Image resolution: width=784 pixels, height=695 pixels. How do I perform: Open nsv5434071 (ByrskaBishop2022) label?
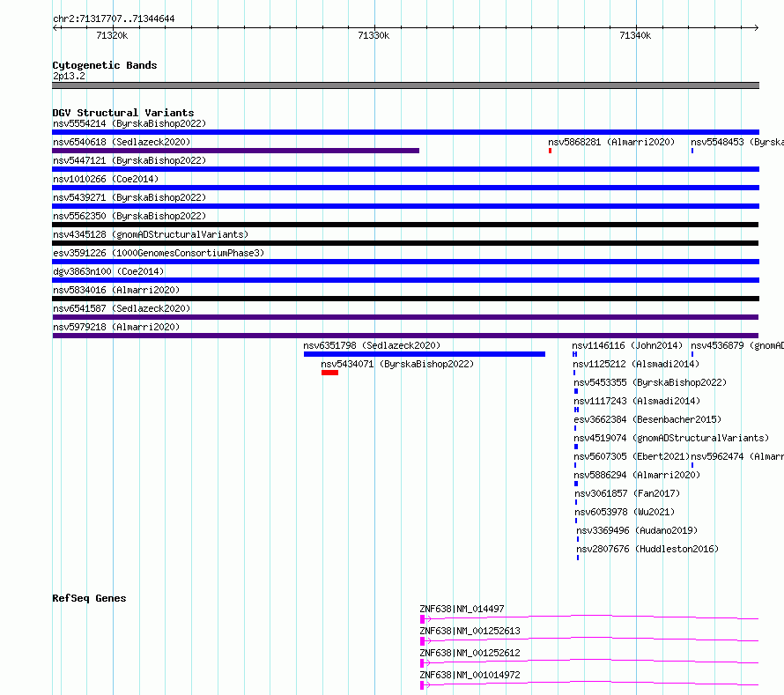coord(397,364)
